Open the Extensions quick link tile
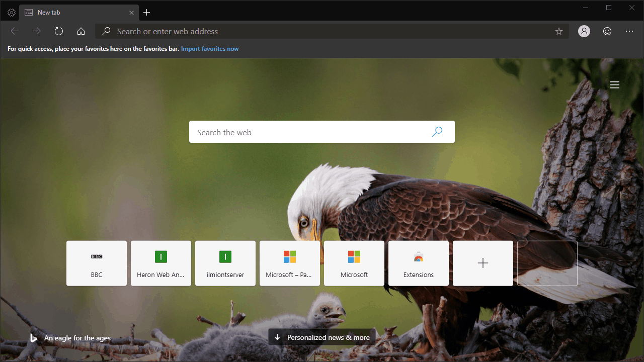Screen dimensions: 644x362 point(419,263)
